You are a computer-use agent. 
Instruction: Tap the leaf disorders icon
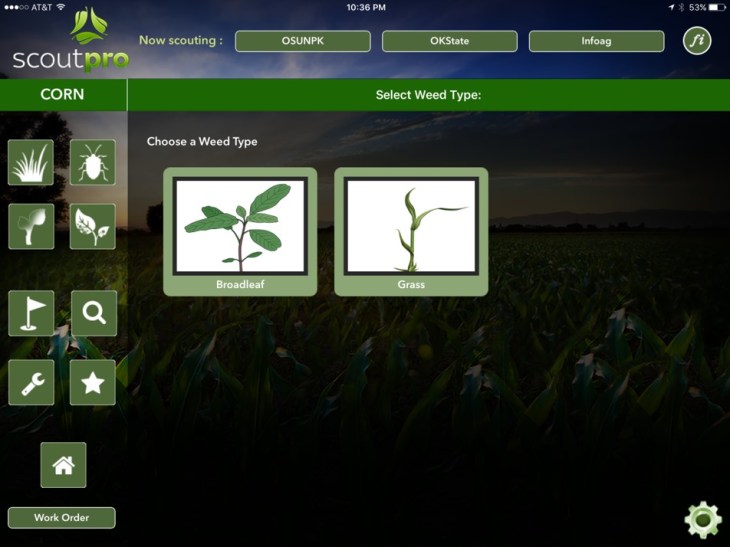pyautogui.click(x=93, y=226)
